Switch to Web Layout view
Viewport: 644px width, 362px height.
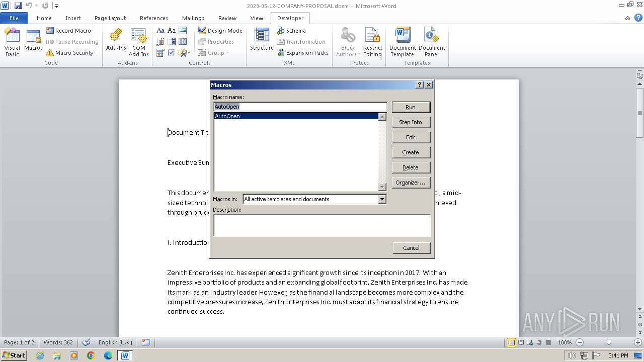tap(529, 342)
